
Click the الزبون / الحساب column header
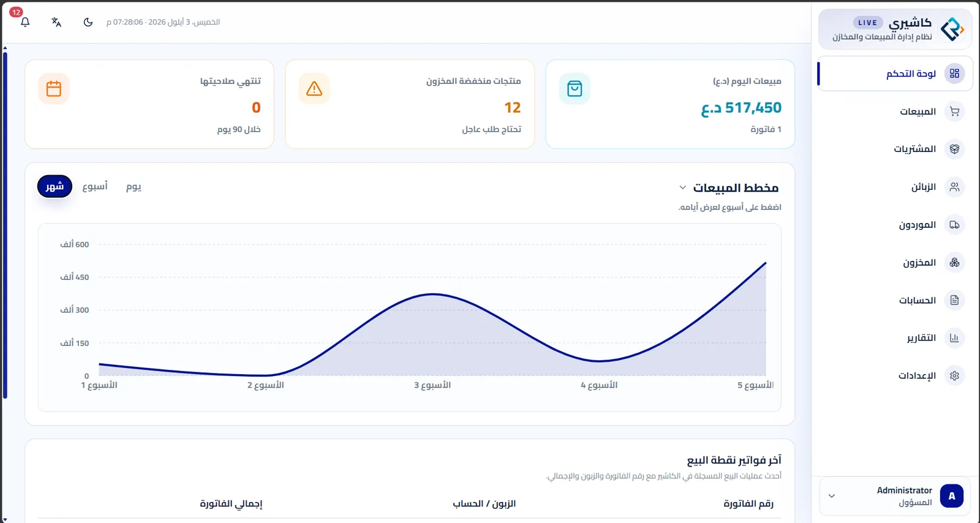[x=484, y=503]
